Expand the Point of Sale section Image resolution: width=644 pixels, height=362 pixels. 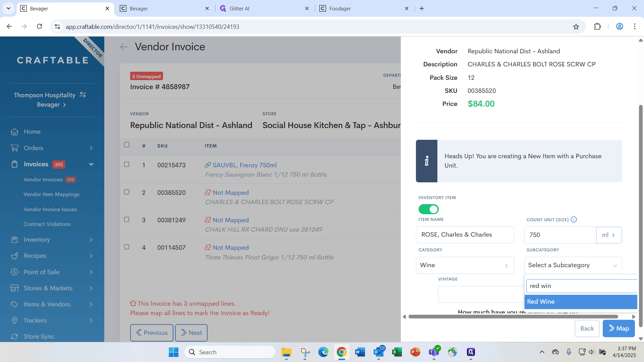click(x=91, y=272)
